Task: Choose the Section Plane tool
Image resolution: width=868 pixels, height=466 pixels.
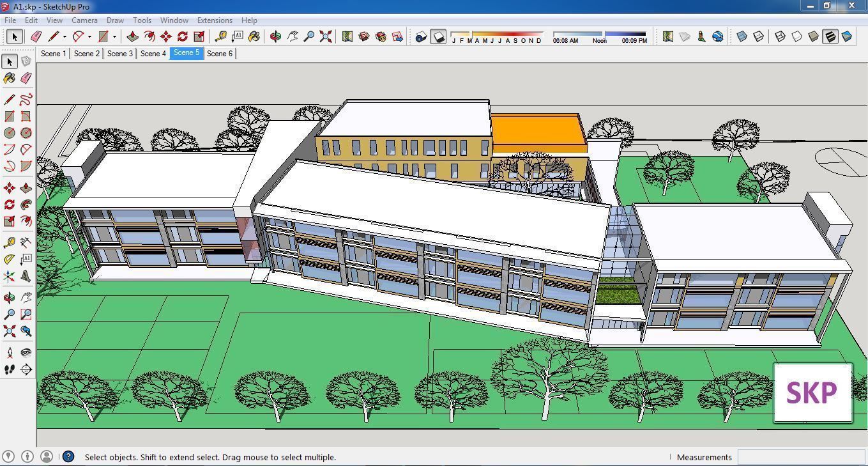Action: [x=26, y=369]
